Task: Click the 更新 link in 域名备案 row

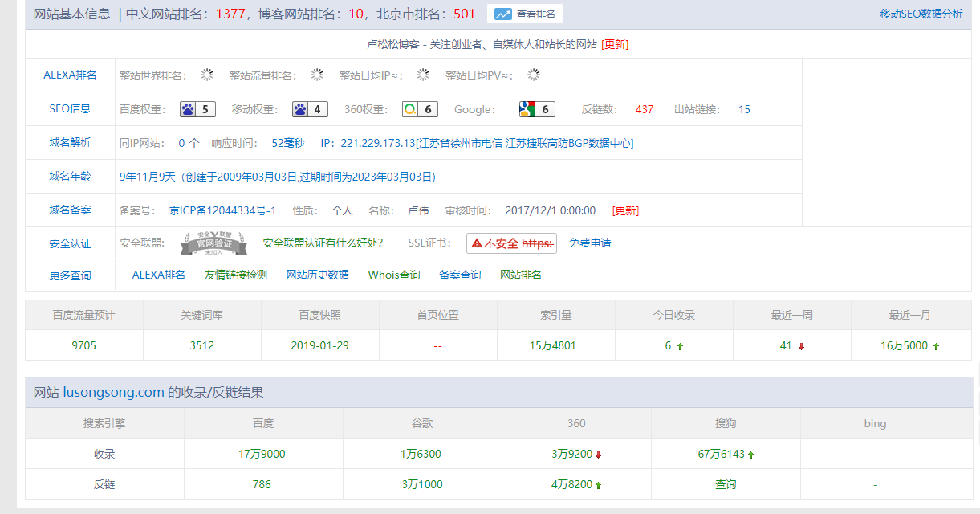Action: [625, 210]
